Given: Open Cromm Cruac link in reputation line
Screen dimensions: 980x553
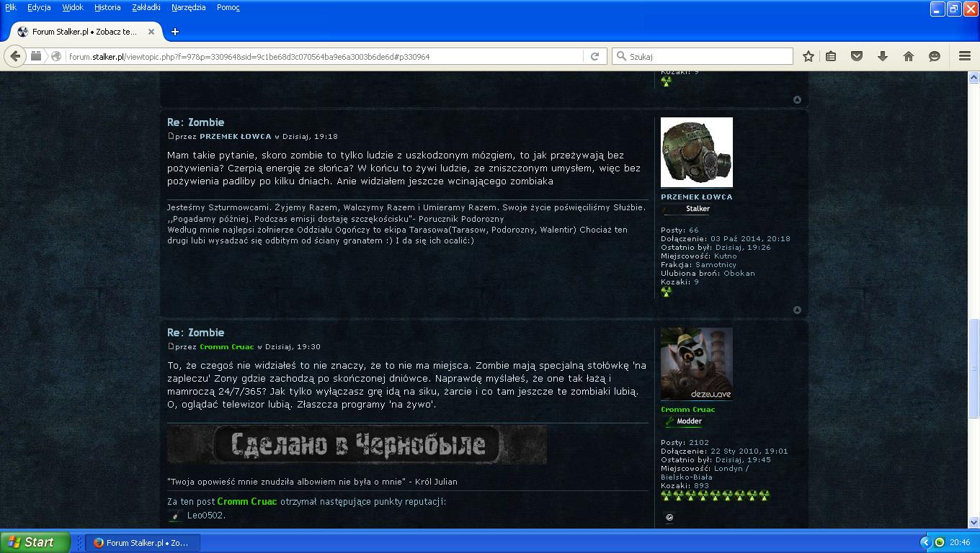Looking at the screenshot, I should click(x=247, y=501).
